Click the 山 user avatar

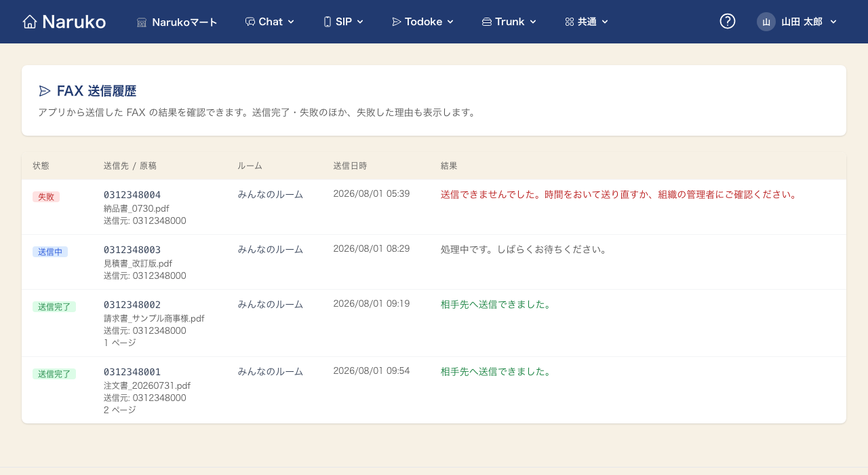pyautogui.click(x=766, y=22)
